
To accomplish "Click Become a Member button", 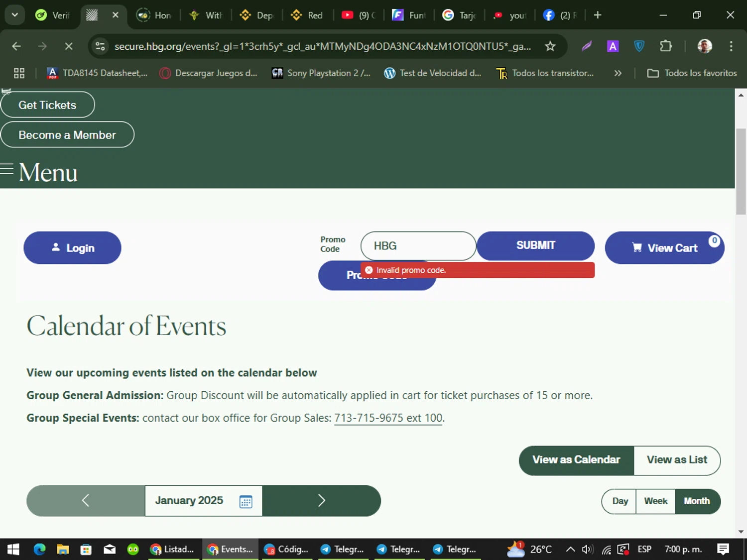I will pyautogui.click(x=67, y=135).
